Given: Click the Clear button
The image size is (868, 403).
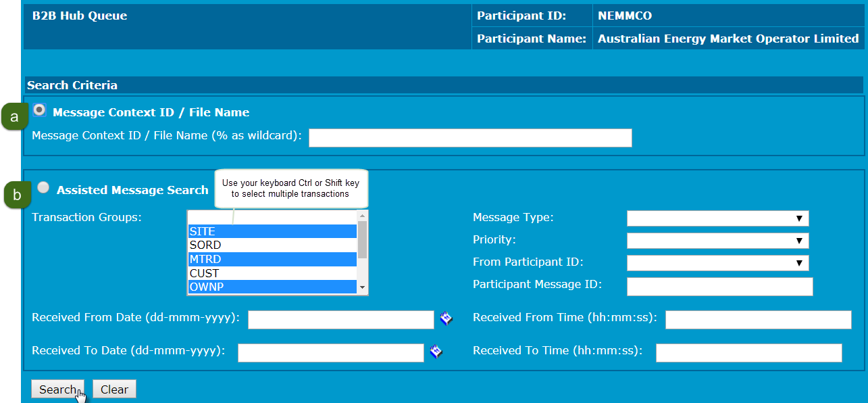Looking at the screenshot, I should [x=114, y=389].
